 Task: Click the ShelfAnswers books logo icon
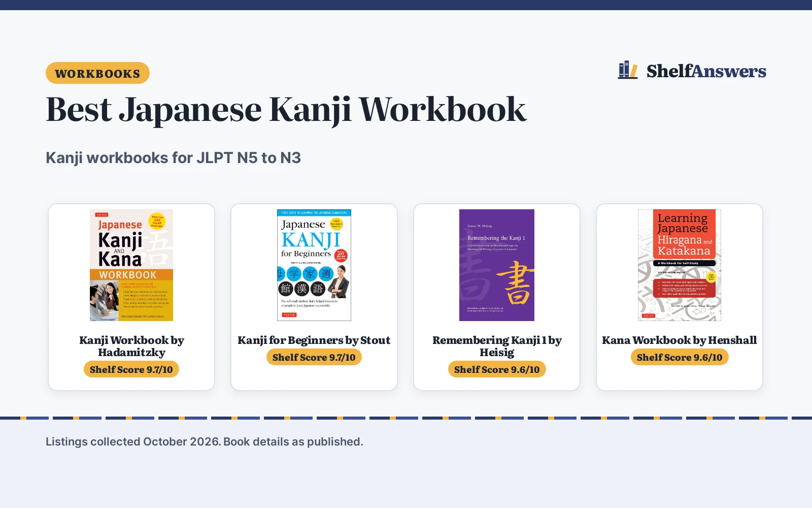coord(628,70)
